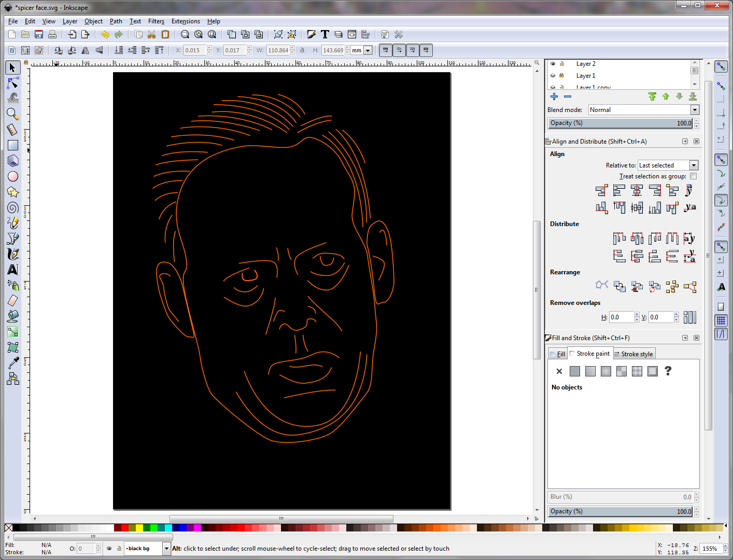733x560 pixels.
Task: Raise layer to top with green arrow
Action: (652, 96)
